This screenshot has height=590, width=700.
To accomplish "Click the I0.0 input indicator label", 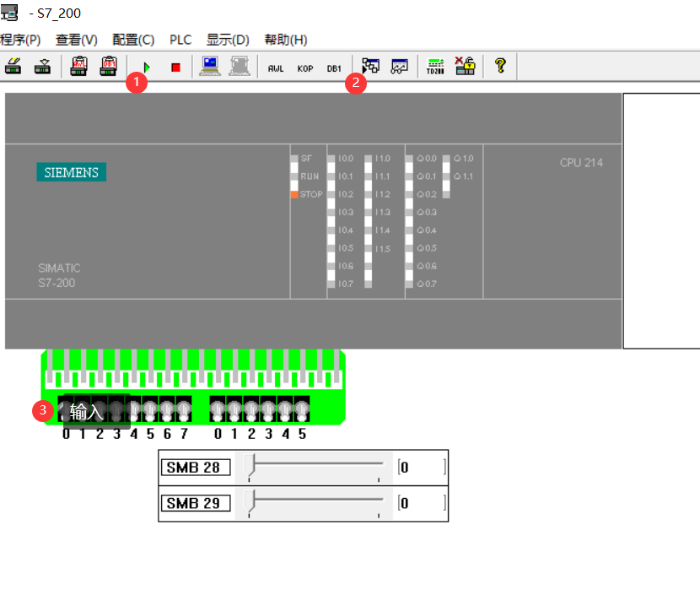I will 346,159.
